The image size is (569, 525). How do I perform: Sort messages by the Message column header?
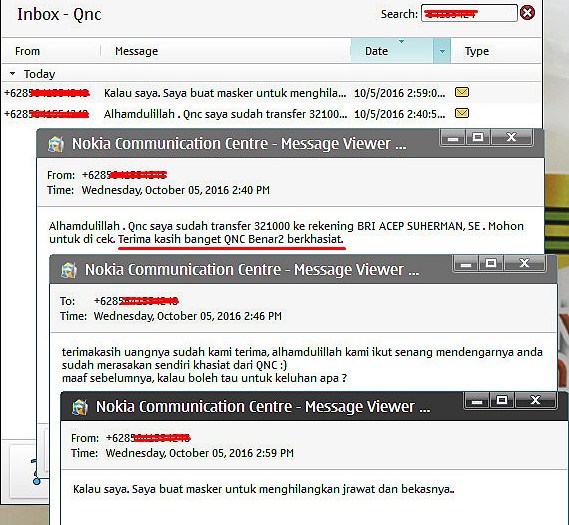coord(136,51)
